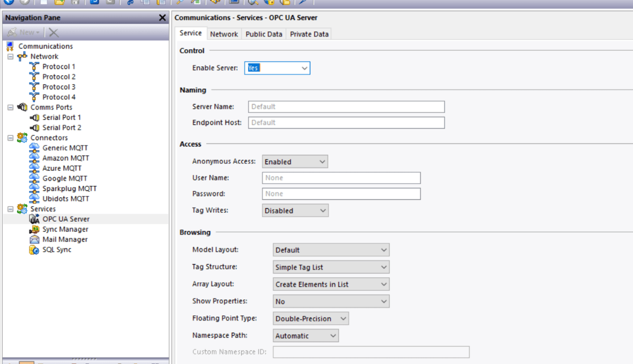Click the New button in Navigation Pane

[24, 32]
